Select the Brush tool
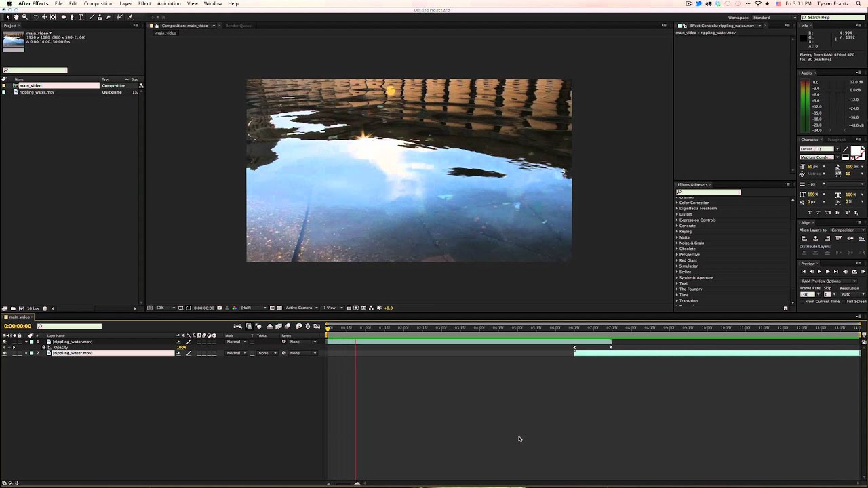This screenshot has width=868, height=488. (x=92, y=17)
